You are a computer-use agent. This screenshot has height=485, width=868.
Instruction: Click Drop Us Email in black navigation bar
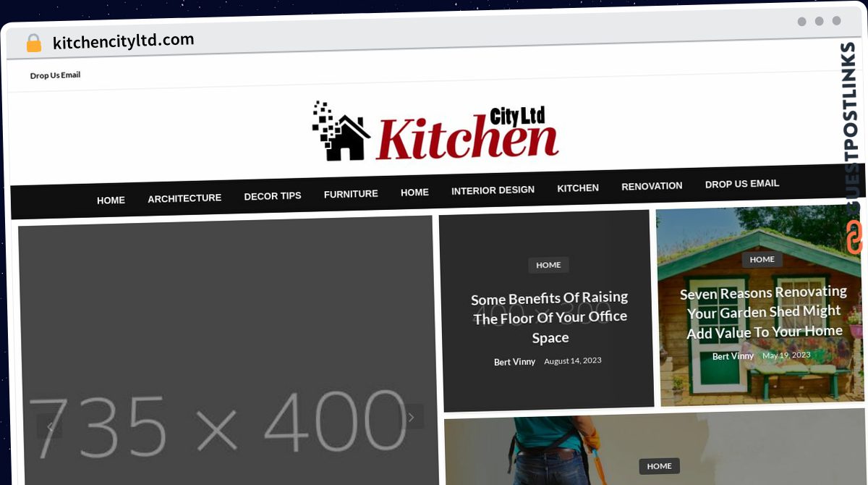[742, 184]
